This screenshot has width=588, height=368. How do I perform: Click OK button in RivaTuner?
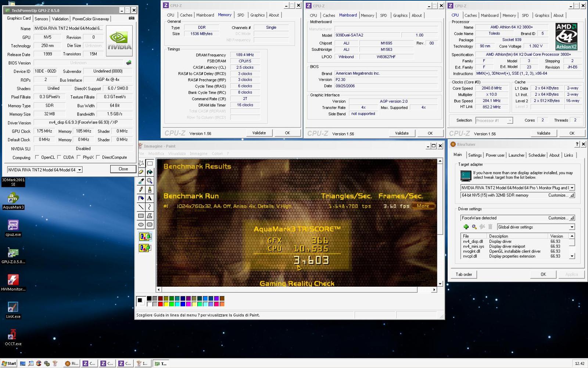543,274
